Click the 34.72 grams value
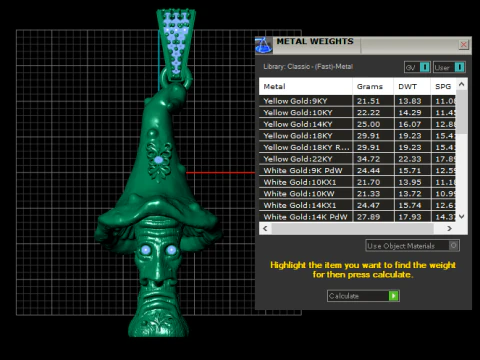 [x=368, y=159]
